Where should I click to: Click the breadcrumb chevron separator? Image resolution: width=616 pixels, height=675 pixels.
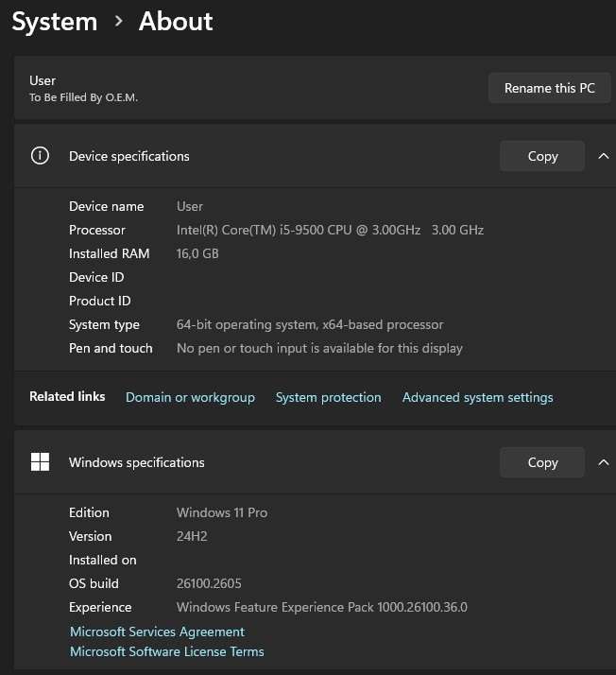pos(119,21)
